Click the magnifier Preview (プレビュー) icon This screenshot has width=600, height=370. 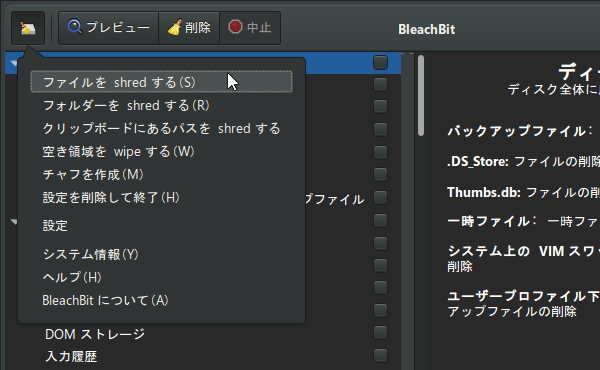coord(75,27)
